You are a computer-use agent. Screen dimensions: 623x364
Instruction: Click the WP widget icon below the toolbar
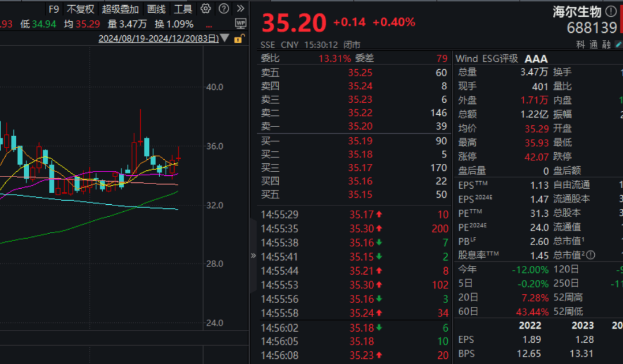240,24
